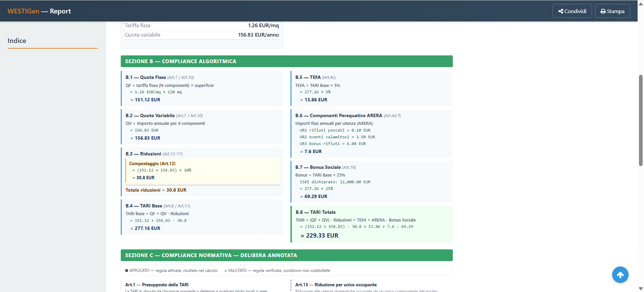Click the Condividi share button
Viewport: 644px width, 292px height.
coord(572,11)
